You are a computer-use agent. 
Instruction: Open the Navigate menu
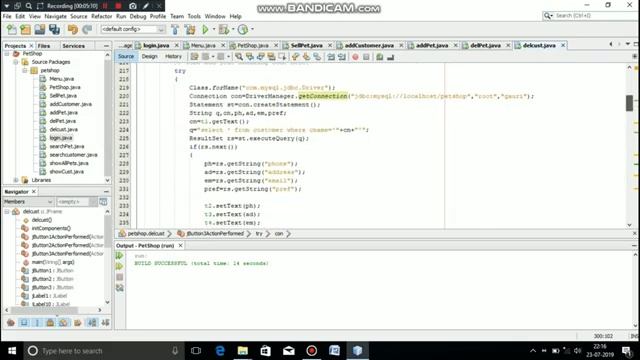(56, 16)
